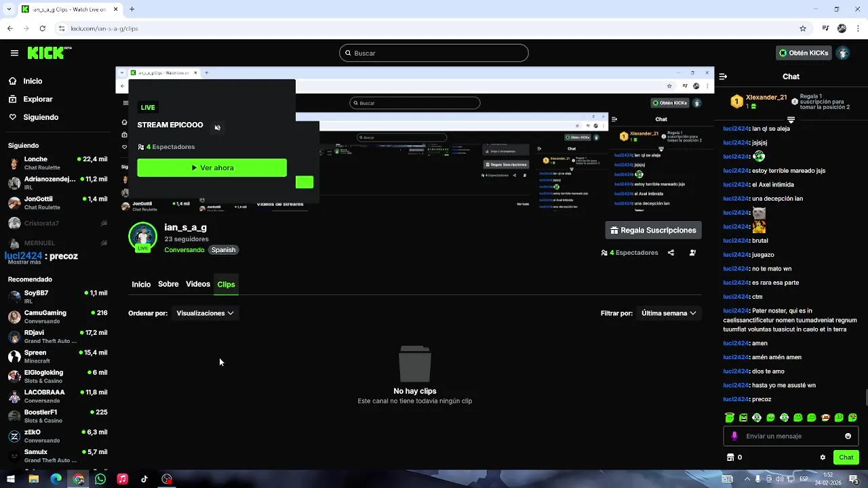This screenshot has width=868, height=488.
Task: Click the purple microphone chat icon
Action: pos(734,436)
